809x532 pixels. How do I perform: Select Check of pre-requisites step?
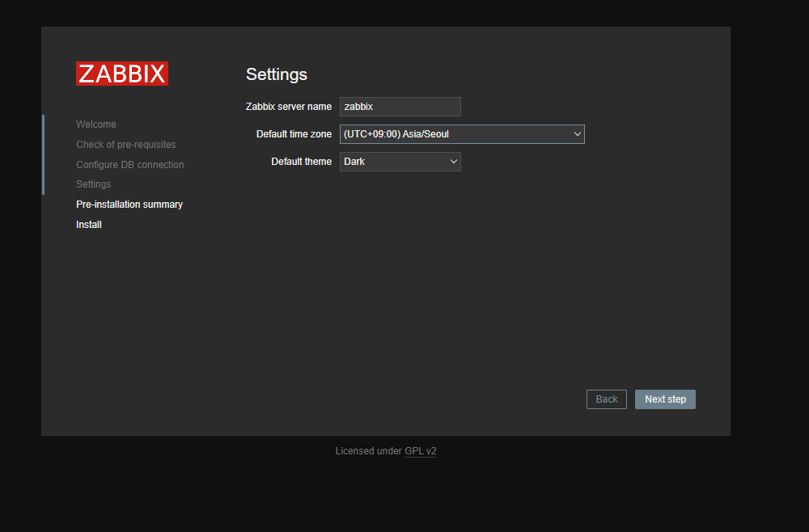(125, 144)
